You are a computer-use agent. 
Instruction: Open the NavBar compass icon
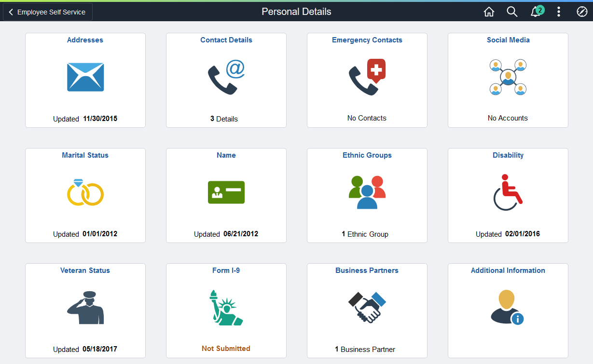(x=582, y=12)
